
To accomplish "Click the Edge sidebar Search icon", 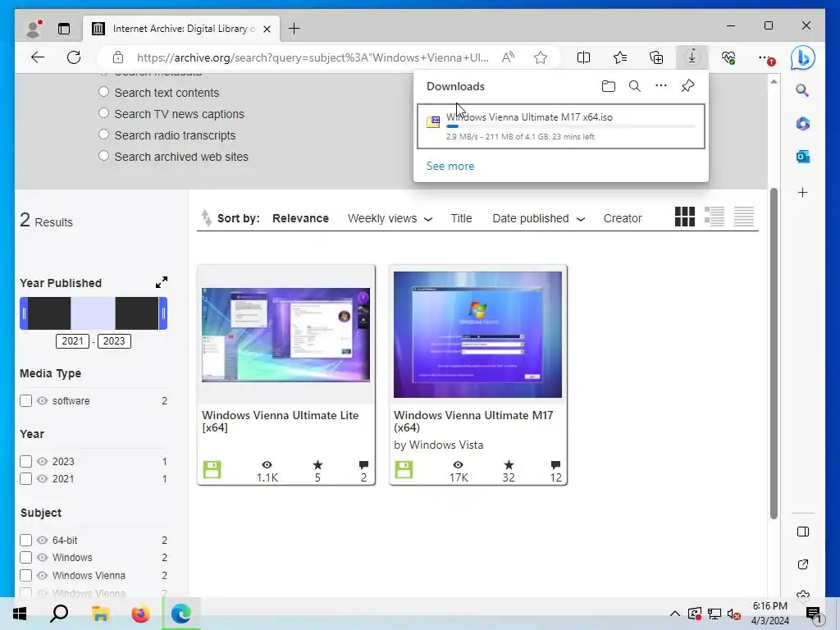I will (x=802, y=90).
